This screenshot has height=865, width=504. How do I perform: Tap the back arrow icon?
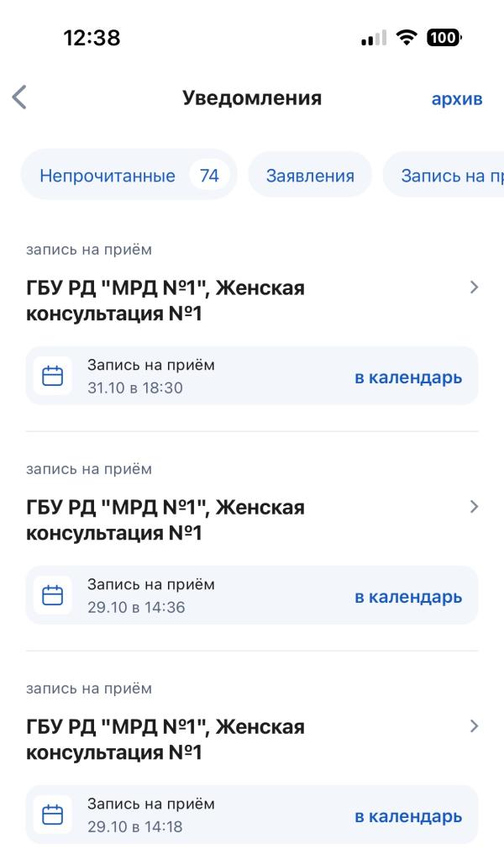click(x=19, y=98)
